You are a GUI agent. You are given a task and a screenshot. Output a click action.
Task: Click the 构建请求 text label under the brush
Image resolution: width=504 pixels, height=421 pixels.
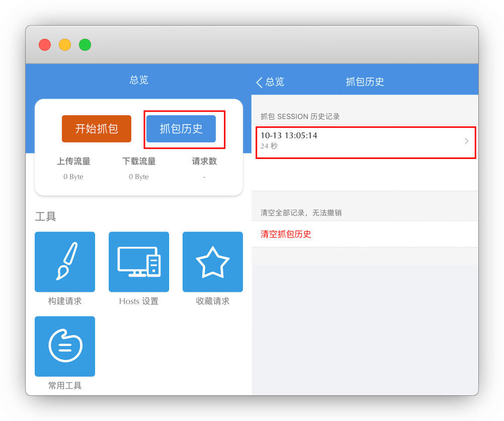coord(65,301)
